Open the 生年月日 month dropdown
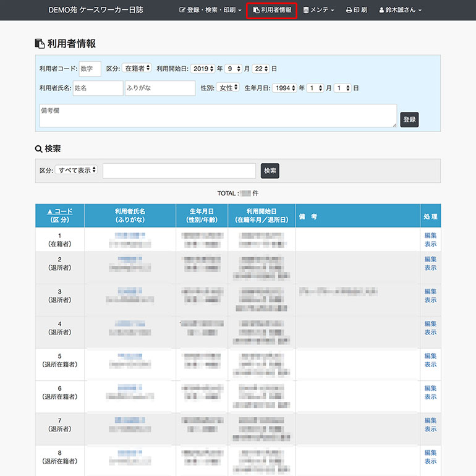 point(315,88)
